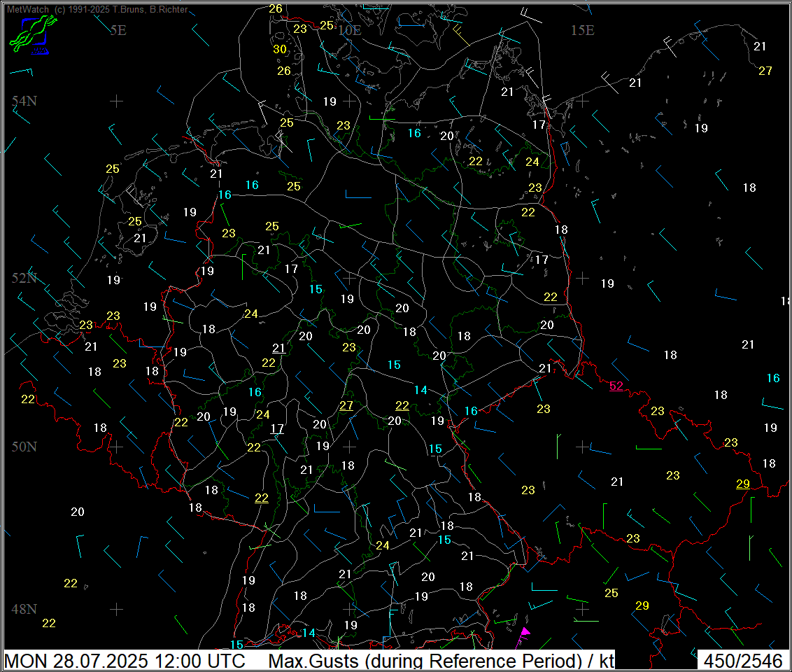Screen dimensions: 792x672
Task: Click the 450/2546 station counter
Action: [x=743, y=661]
